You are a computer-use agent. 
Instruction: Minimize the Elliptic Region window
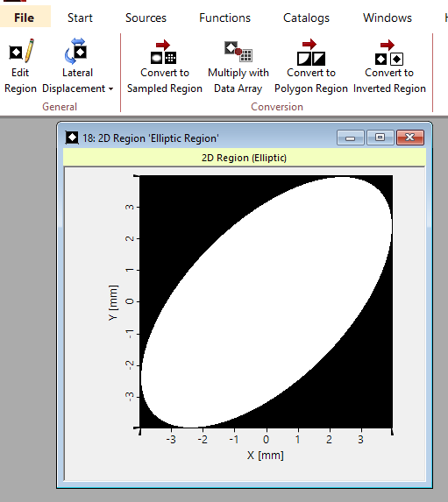pyautogui.click(x=351, y=138)
